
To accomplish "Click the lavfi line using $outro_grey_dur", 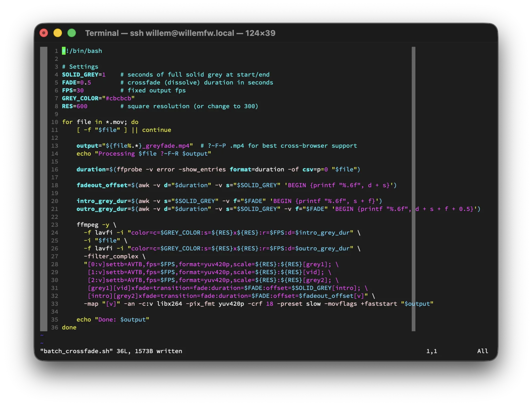I will tap(222, 249).
